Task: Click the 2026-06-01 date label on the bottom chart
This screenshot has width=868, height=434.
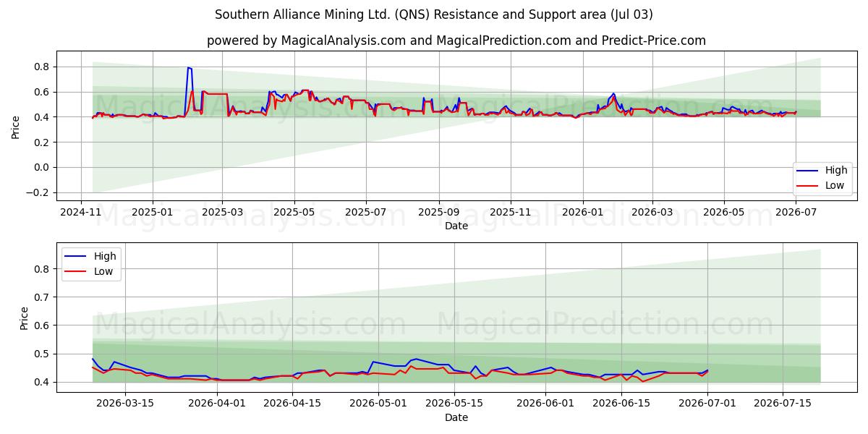Action: (x=545, y=404)
